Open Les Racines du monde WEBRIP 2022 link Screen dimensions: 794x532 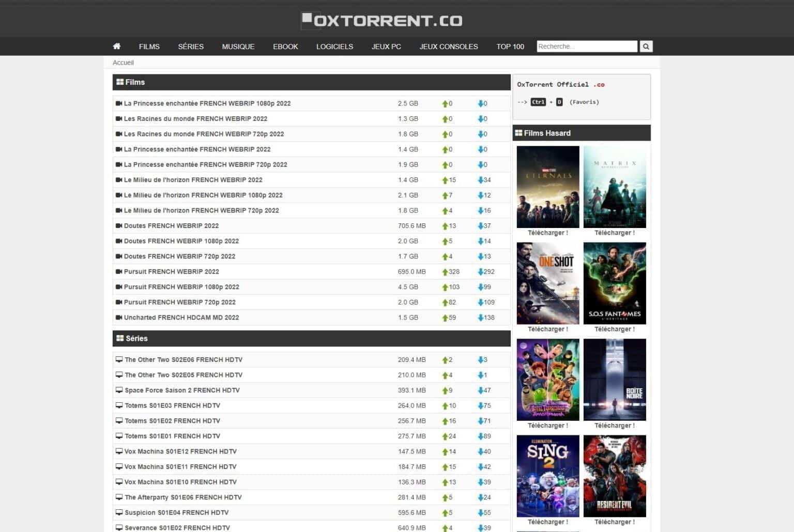[195, 118]
